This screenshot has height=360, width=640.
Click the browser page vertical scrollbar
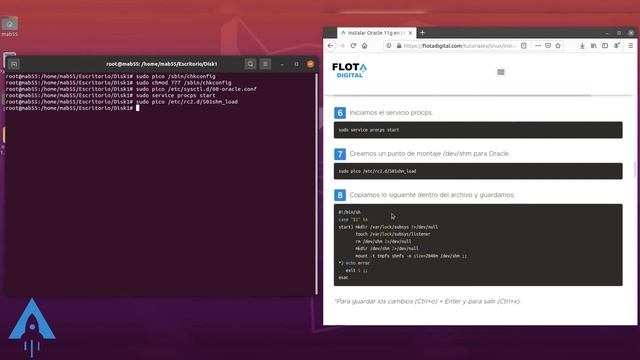(635, 169)
